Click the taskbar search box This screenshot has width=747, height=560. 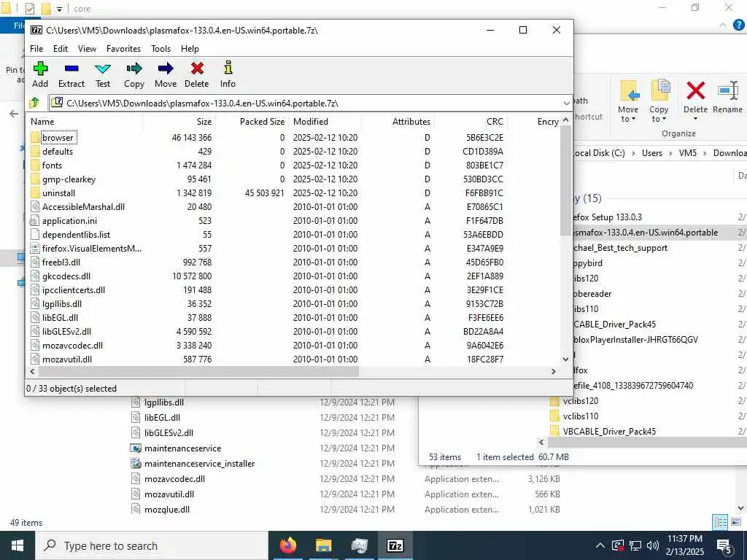click(152, 545)
